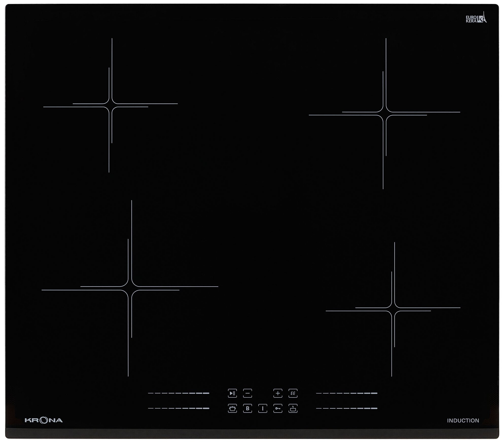Click the KRONA brand logo
This screenshot has width=504, height=443.
tap(44, 420)
